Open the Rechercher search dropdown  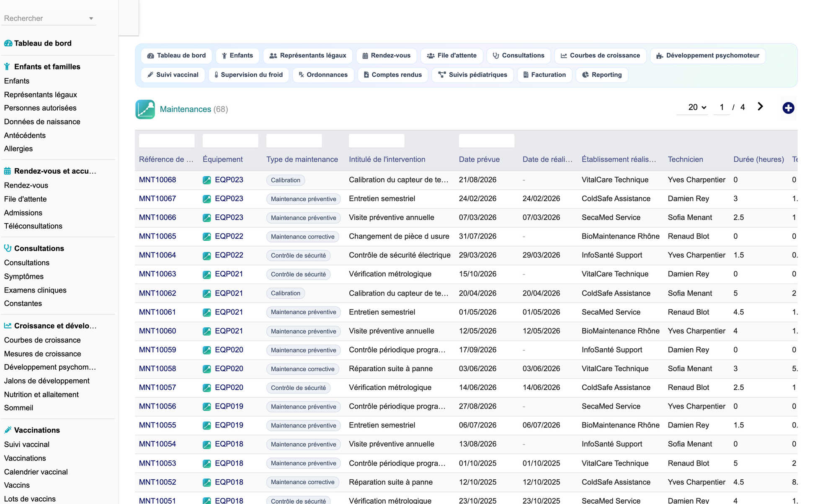pos(49,18)
